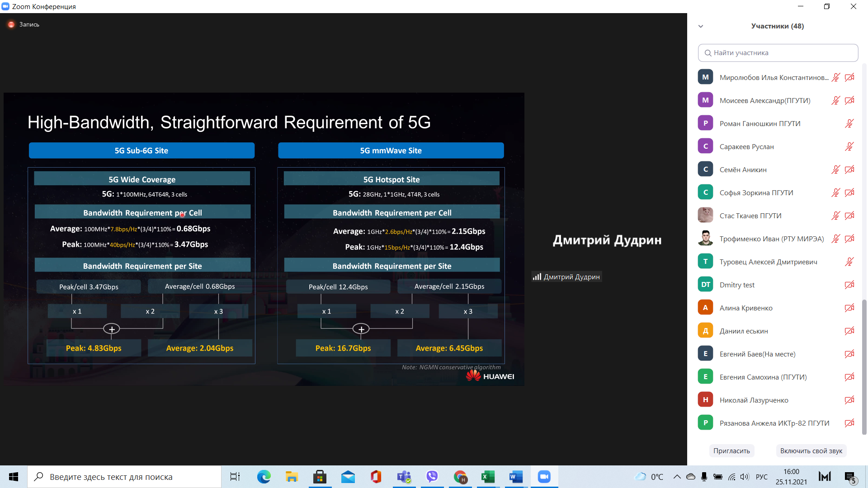Screen dimensions: 868x488
Task: Click the participants list scrollbar
Action: pyautogui.click(x=864, y=366)
